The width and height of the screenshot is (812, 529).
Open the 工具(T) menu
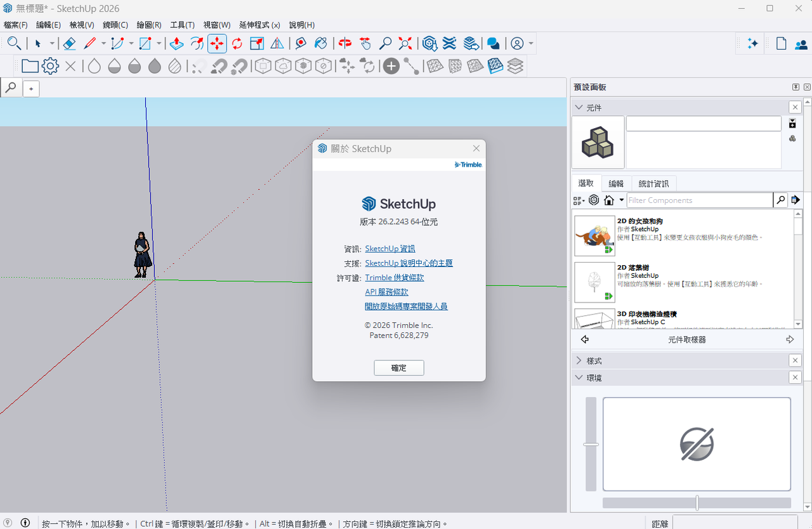pyautogui.click(x=183, y=25)
